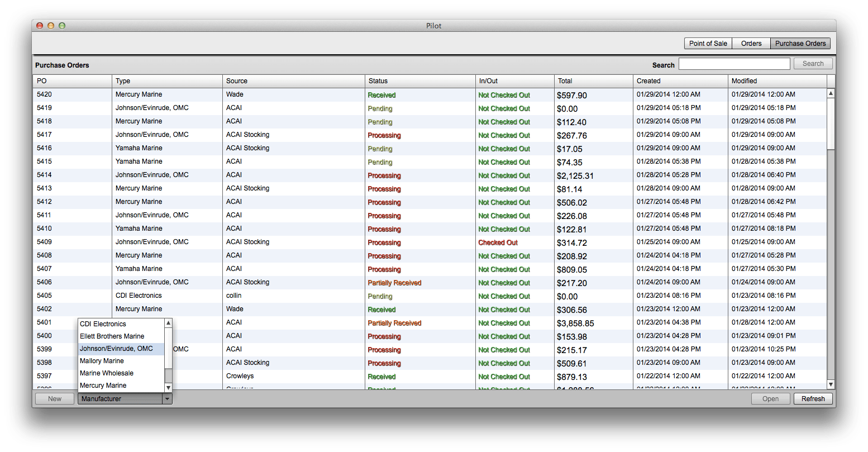Click the $809.05 total
This screenshot has width=868, height=452.
572,270
